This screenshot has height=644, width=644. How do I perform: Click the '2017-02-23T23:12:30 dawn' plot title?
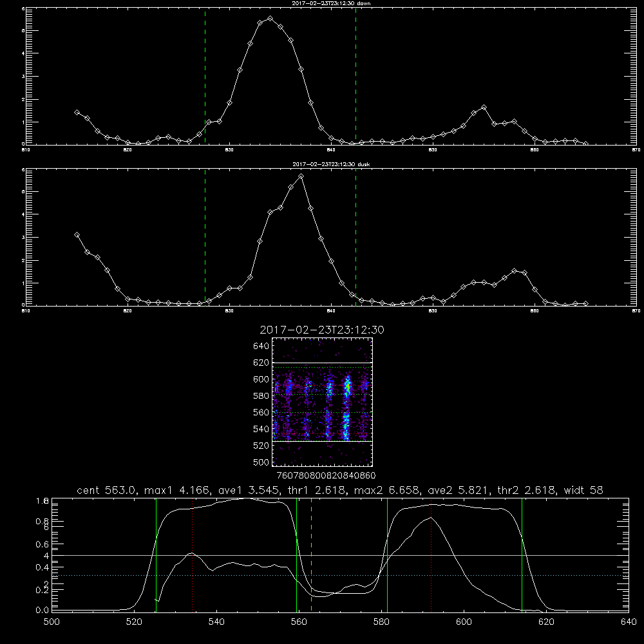pos(331,3)
